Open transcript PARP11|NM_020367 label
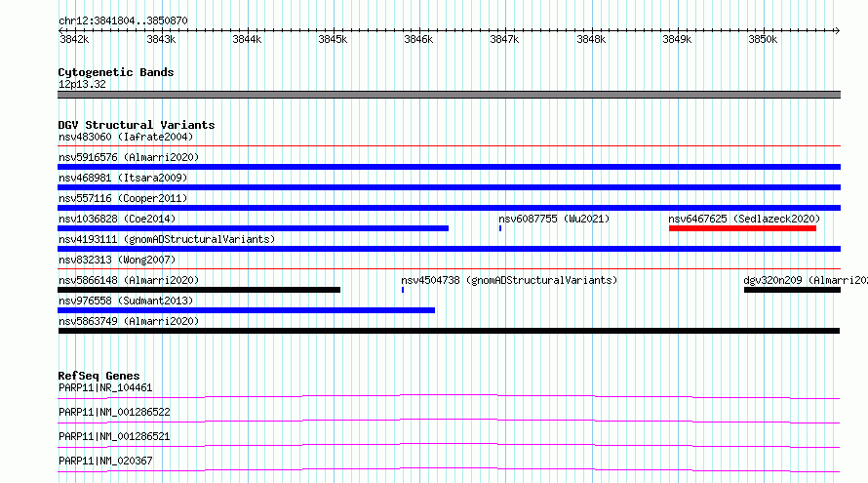The height and width of the screenshot is (483, 868). pos(105,461)
